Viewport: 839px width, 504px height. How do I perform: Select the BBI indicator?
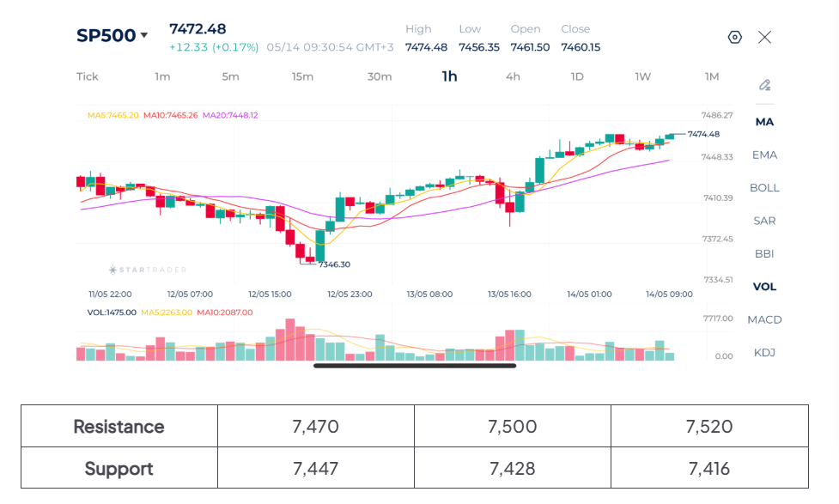764,253
